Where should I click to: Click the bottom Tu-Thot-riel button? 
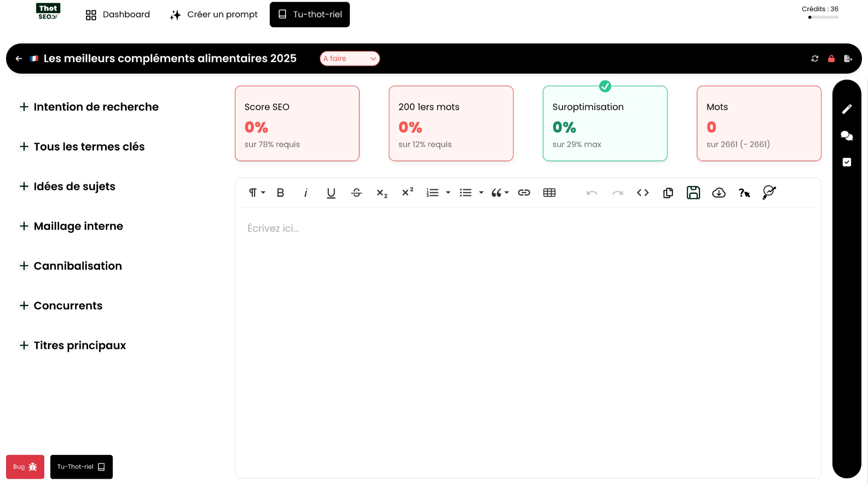pyautogui.click(x=81, y=467)
